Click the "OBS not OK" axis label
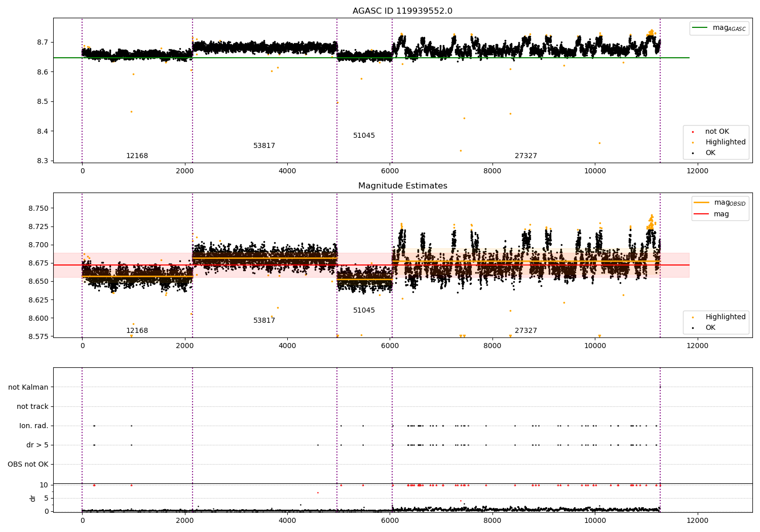 coord(28,464)
